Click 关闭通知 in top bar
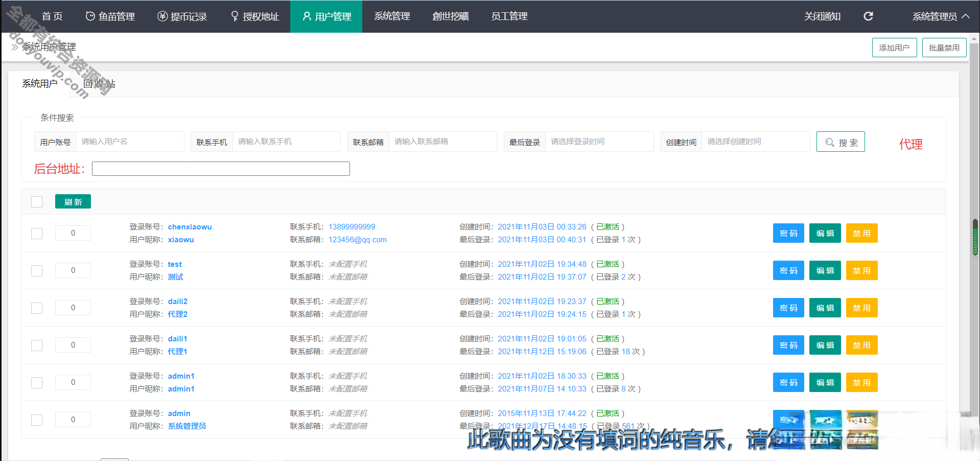The height and width of the screenshot is (461, 980). coord(822,16)
